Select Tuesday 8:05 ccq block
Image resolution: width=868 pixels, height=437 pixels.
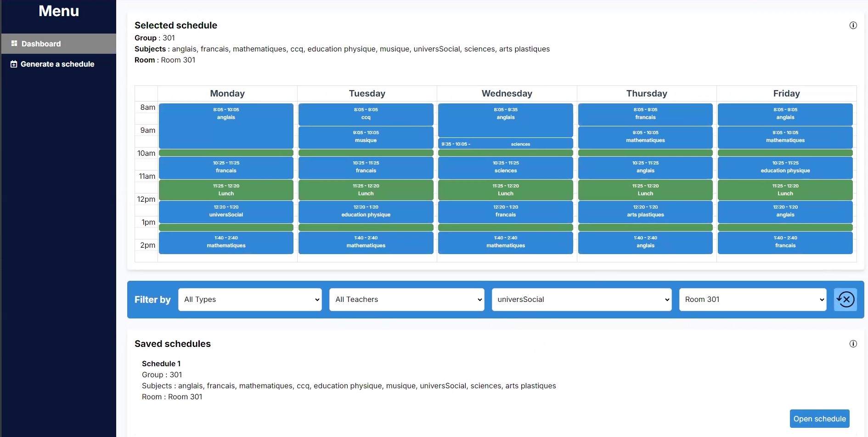point(366,114)
